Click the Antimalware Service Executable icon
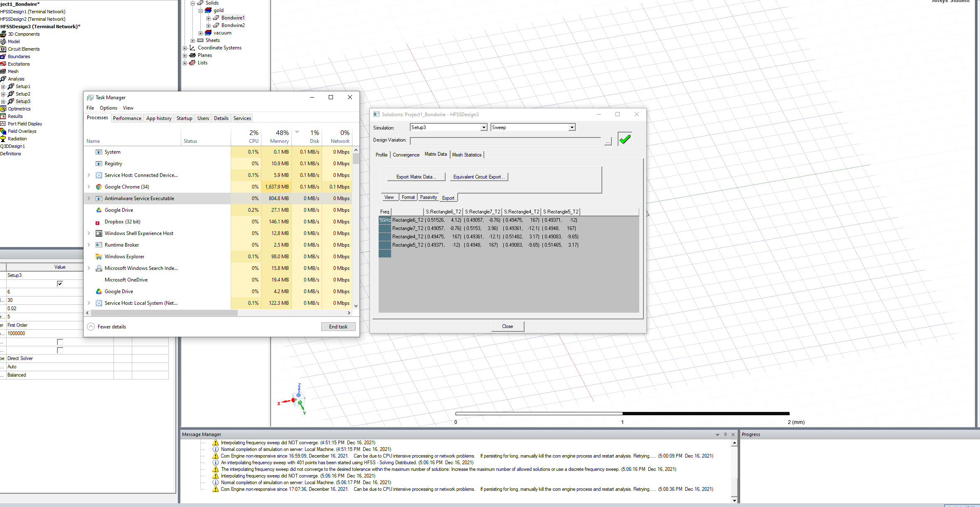 99,198
